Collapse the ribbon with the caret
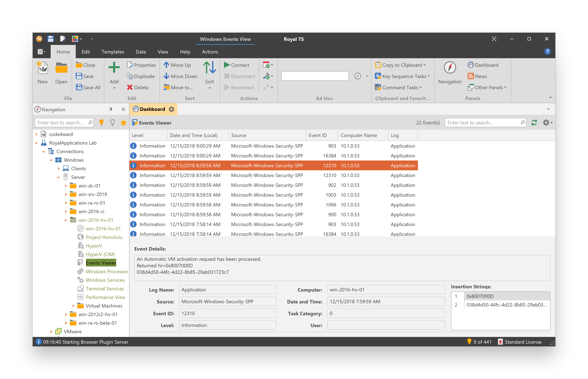Screen dimensions: 588x379 [550, 97]
